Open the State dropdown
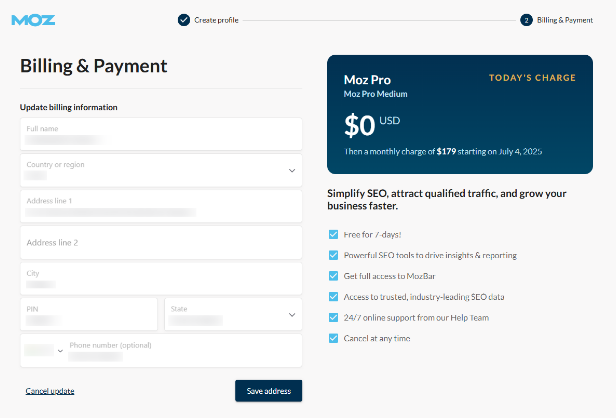The width and height of the screenshot is (616, 418). tap(233, 314)
